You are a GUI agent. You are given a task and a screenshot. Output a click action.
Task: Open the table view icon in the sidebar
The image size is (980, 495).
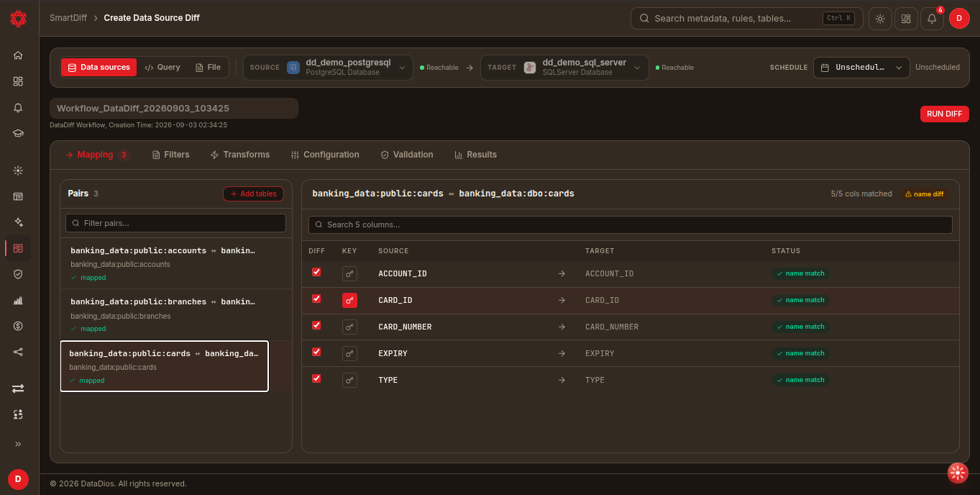(x=18, y=196)
